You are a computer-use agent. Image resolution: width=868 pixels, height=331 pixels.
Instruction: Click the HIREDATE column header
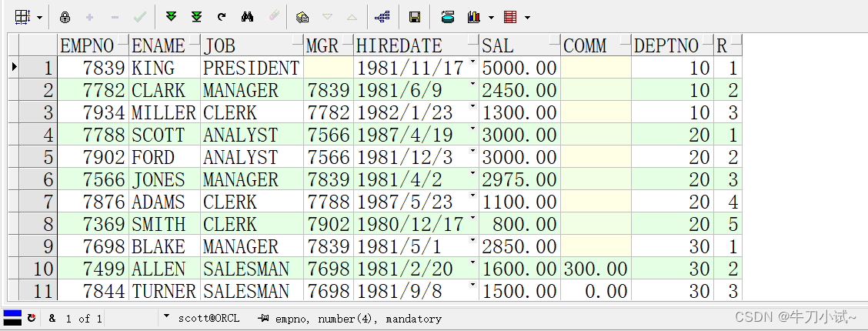click(417, 45)
